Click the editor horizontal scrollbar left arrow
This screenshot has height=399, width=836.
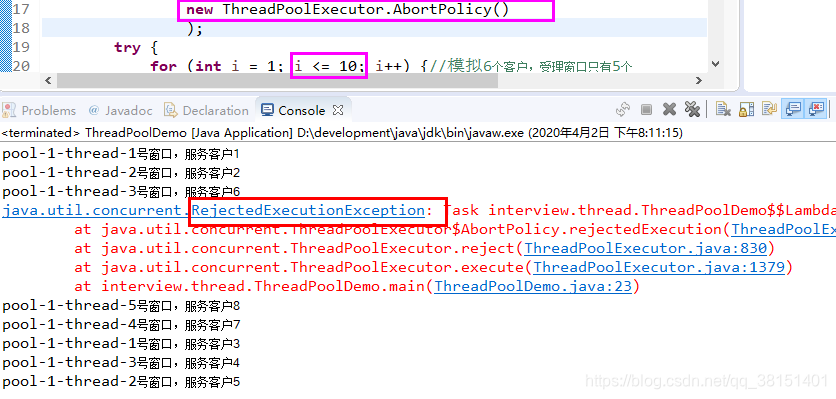tap(48, 81)
